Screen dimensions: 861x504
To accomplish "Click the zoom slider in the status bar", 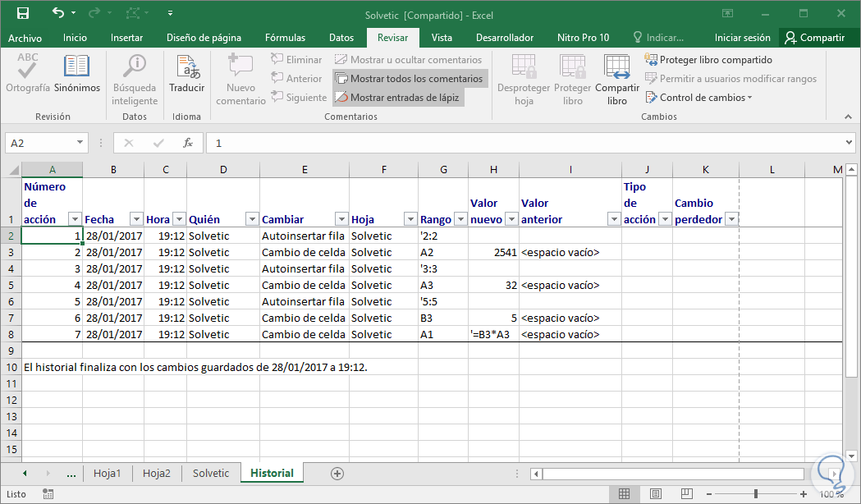I will 755,494.
